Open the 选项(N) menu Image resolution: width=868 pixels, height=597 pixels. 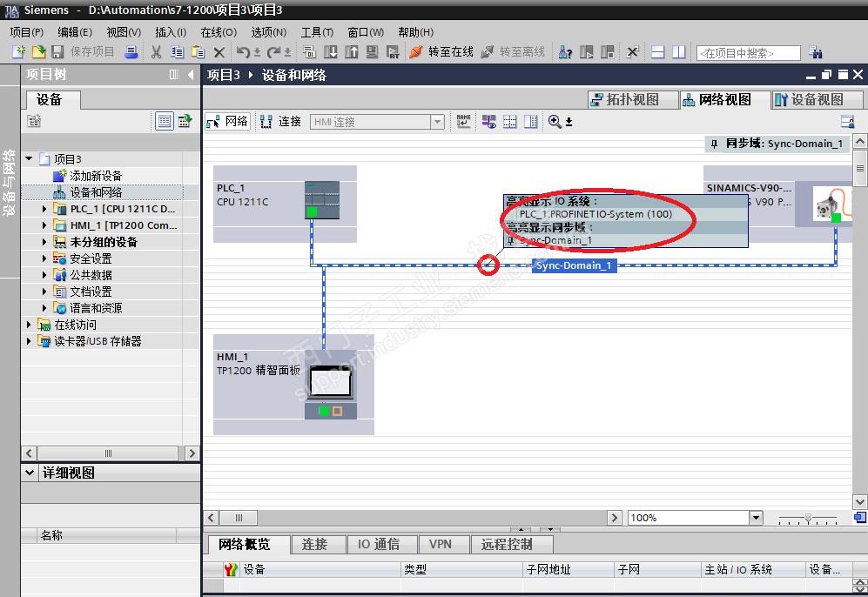coord(268,32)
